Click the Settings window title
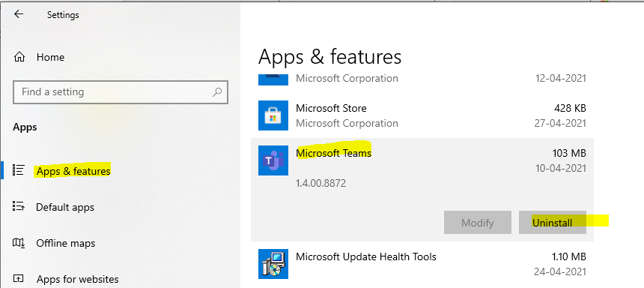 (63, 15)
